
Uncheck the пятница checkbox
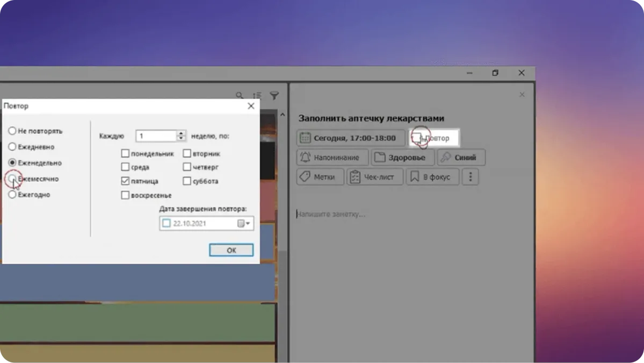tap(125, 181)
